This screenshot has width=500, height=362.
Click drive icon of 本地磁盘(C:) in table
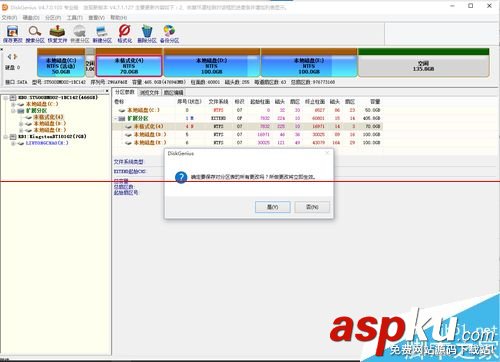(x=122, y=110)
